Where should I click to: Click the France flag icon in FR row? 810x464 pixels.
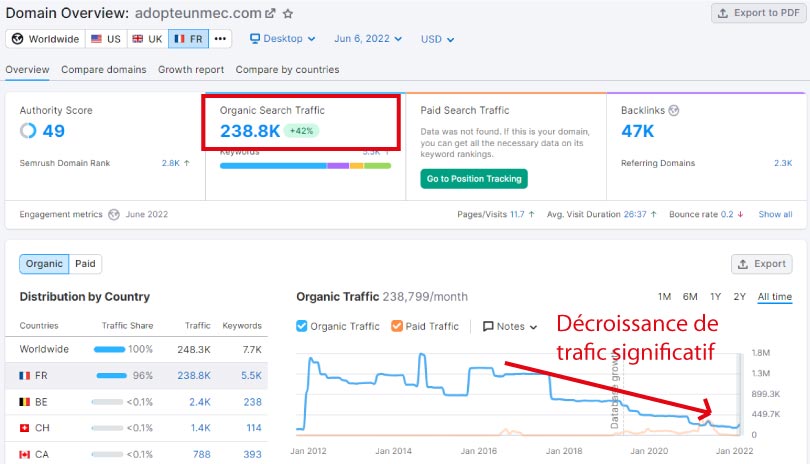tap(24, 376)
